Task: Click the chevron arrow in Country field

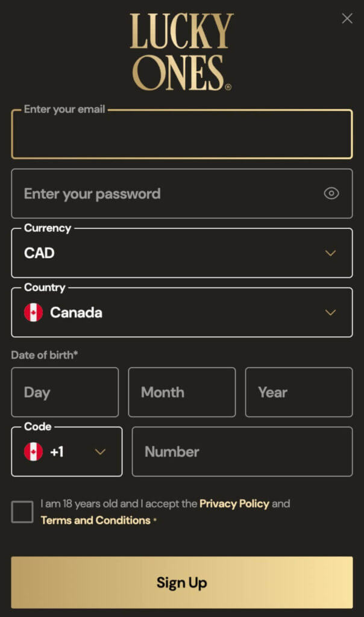Action: 330,313
